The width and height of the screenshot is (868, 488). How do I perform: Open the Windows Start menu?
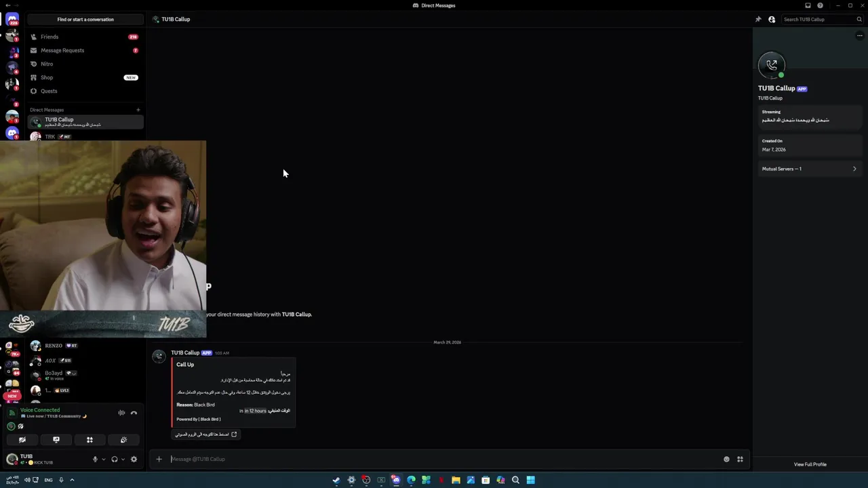[x=530, y=480]
